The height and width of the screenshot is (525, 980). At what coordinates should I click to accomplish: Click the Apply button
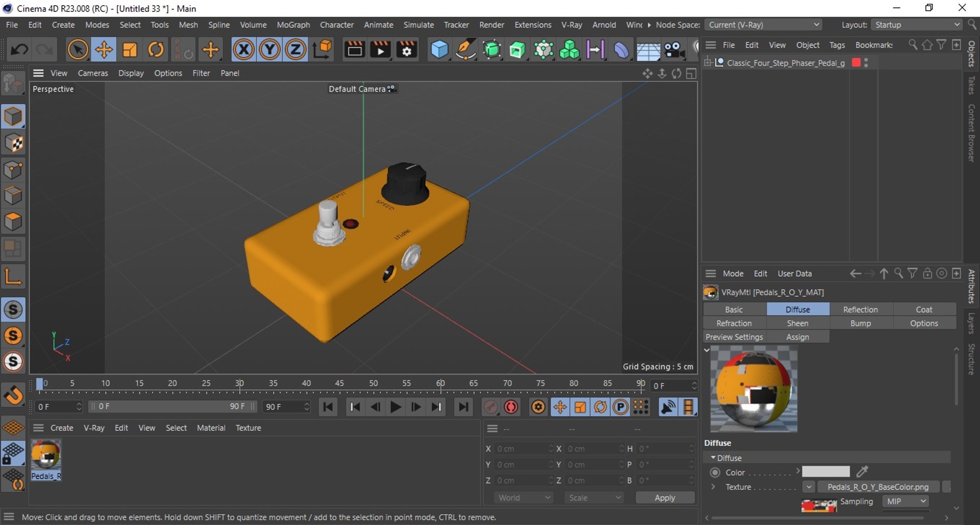pos(665,497)
